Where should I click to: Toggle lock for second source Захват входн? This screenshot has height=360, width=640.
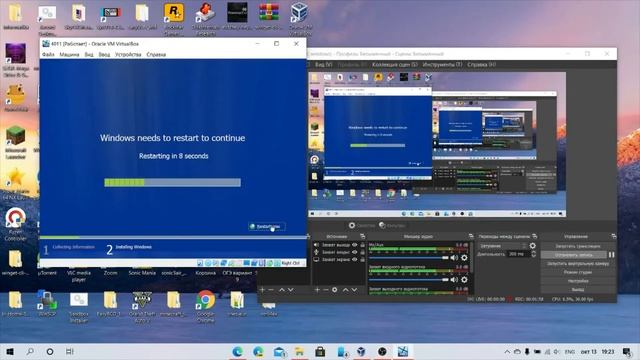362,252
